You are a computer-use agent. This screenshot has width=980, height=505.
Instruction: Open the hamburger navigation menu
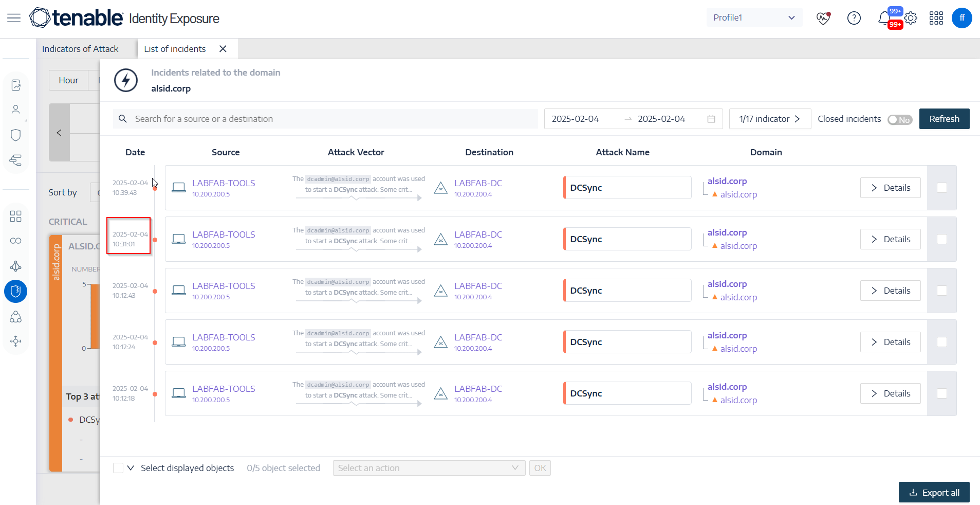coord(14,18)
